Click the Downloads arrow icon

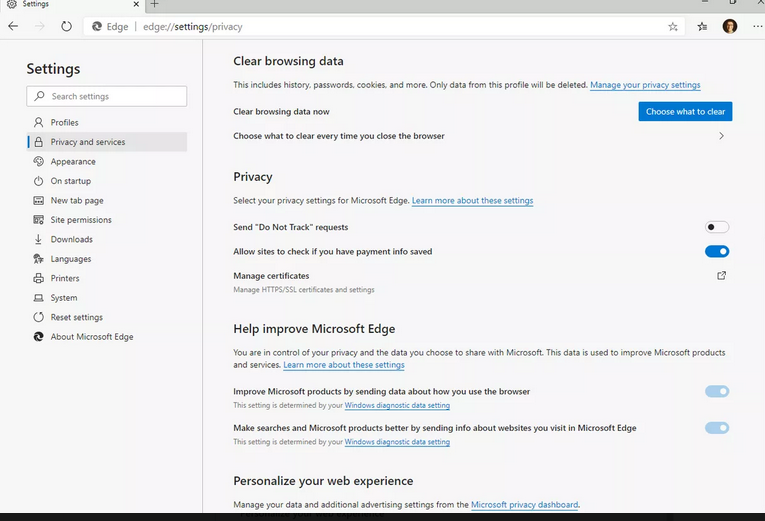[39, 239]
